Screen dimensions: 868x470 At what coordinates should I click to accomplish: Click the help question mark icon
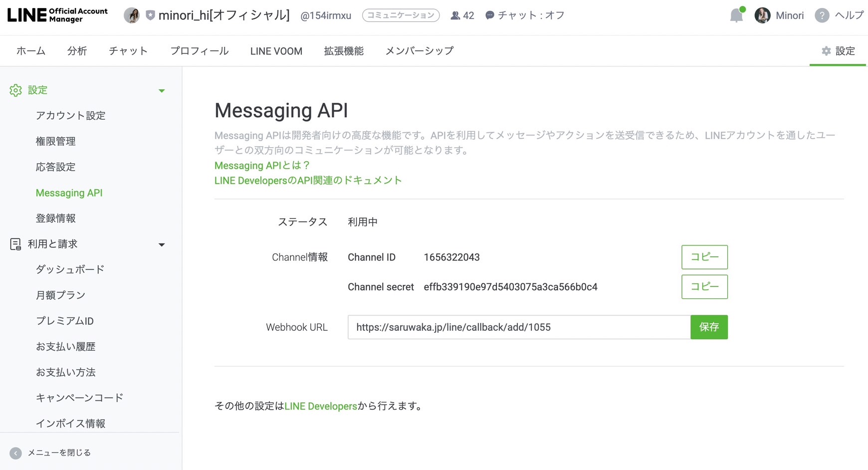click(822, 15)
